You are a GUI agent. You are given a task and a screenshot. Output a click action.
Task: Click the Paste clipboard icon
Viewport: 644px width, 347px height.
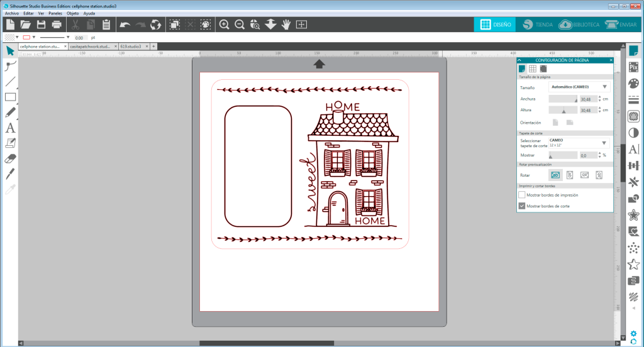[x=106, y=25]
